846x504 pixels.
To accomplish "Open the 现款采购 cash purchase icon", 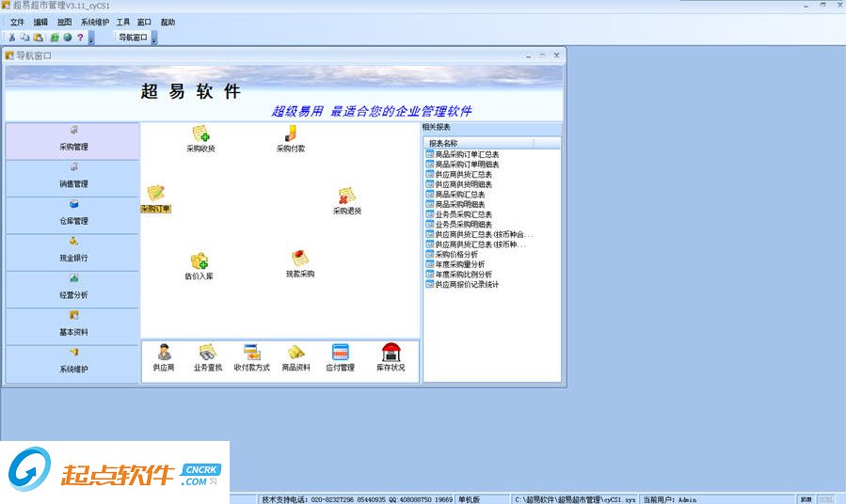I will [300, 264].
